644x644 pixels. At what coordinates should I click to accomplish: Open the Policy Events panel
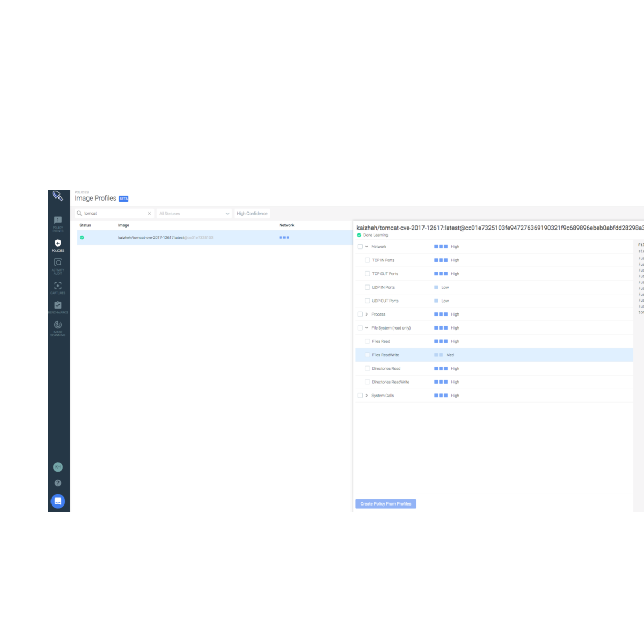(x=58, y=222)
